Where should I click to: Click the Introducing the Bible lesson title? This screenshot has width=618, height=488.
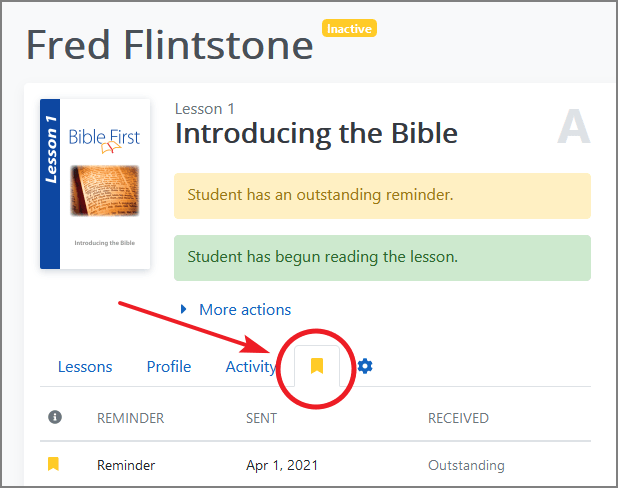316,133
